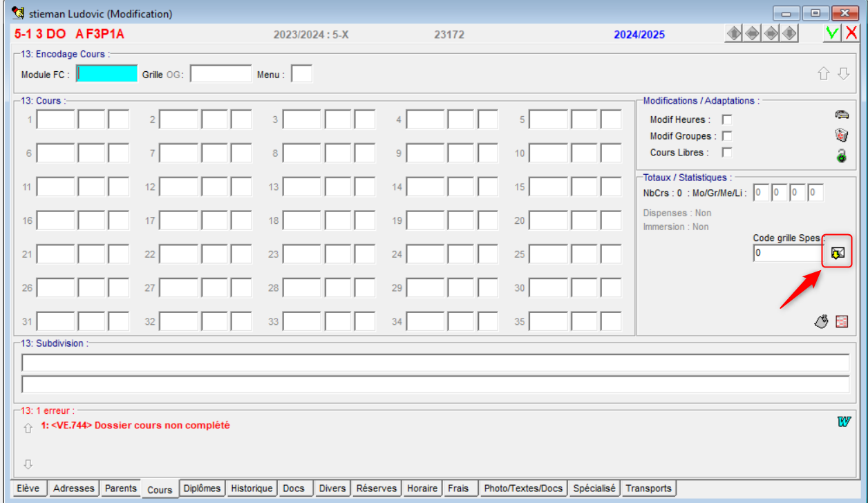This screenshot has height=503, width=868.
Task: Switch to the Diplômes tab
Action: point(202,488)
